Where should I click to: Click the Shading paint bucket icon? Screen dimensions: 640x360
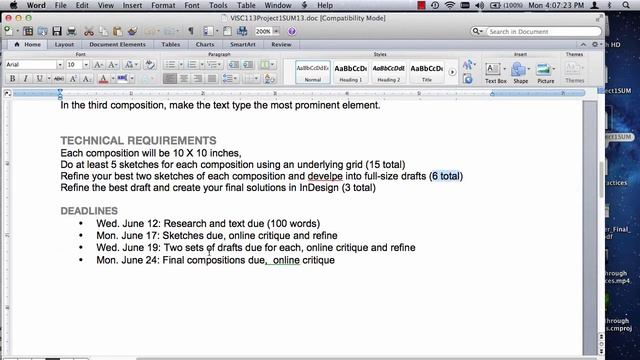(269, 78)
